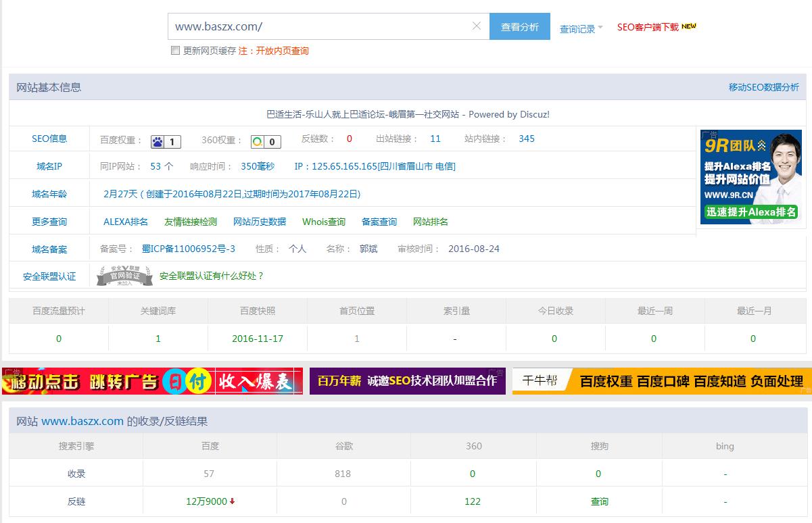This screenshot has height=523, width=812.
Task: Click the bing column header
Action: (725, 446)
